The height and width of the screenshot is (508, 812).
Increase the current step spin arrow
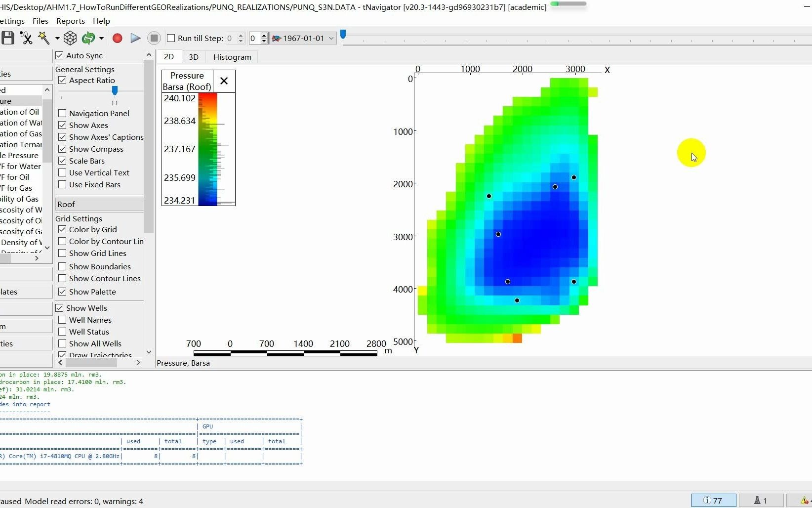point(264,35)
